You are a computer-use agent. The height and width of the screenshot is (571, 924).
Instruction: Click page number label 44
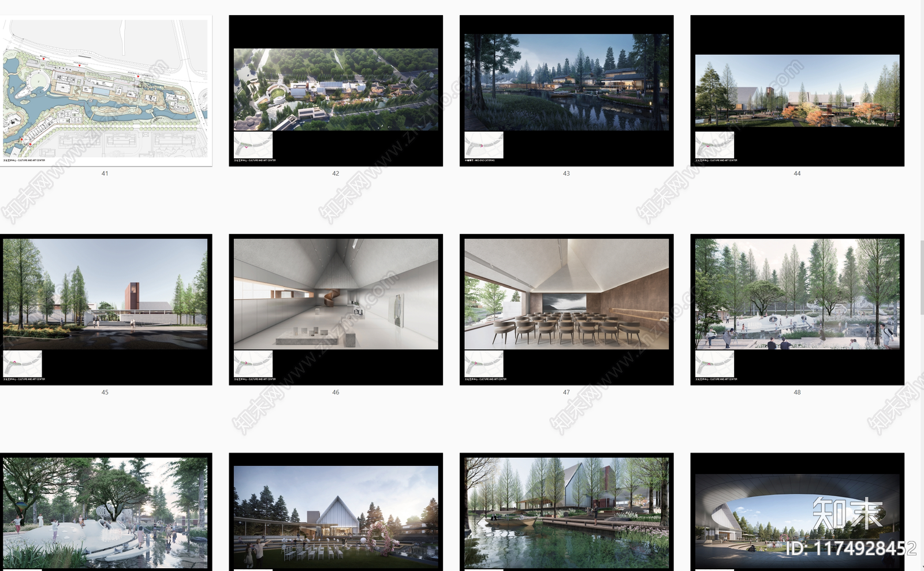point(797,173)
